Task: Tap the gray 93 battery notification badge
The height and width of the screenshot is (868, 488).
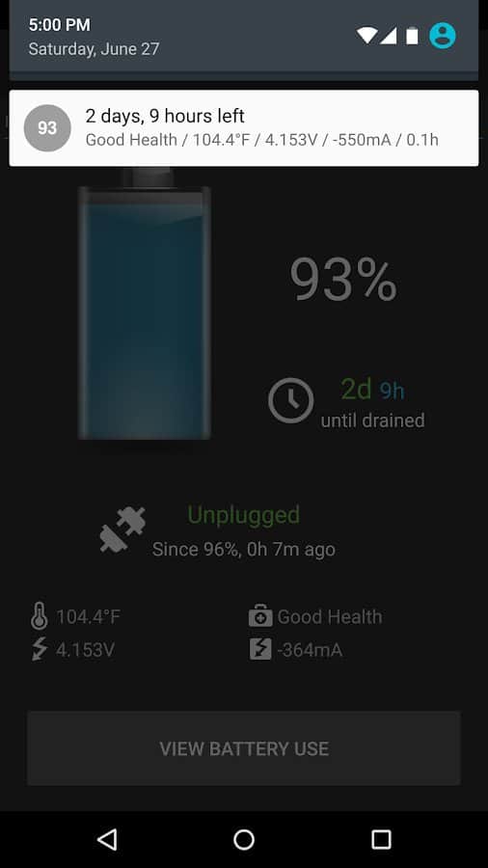Action: pos(47,128)
